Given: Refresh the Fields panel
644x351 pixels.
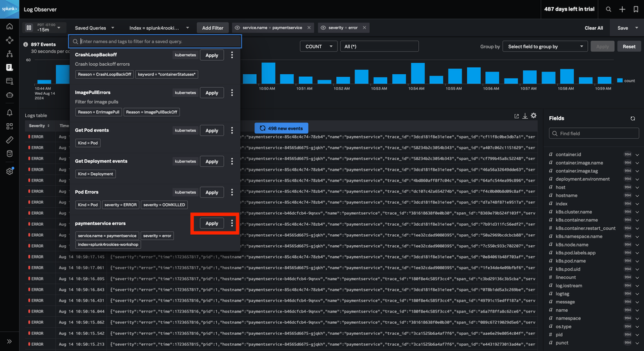Looking at the screenshot, I should click(632, 119).
